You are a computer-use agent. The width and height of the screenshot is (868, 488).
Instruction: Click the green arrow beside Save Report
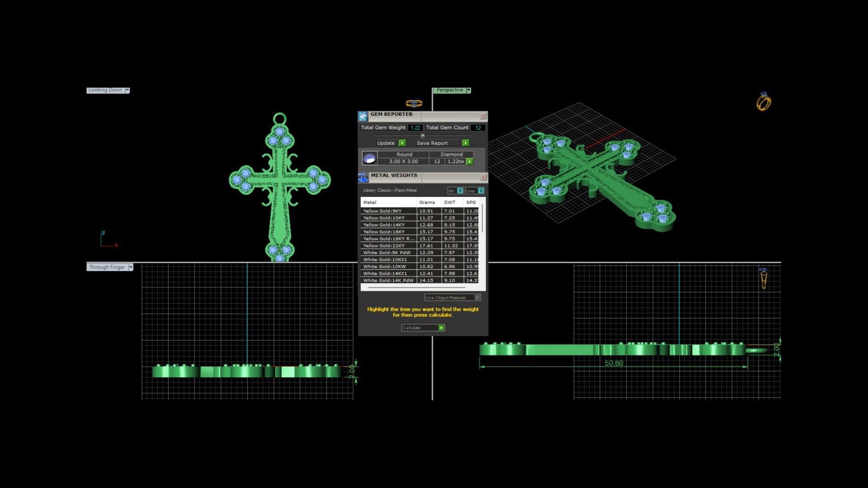[465, 143]
